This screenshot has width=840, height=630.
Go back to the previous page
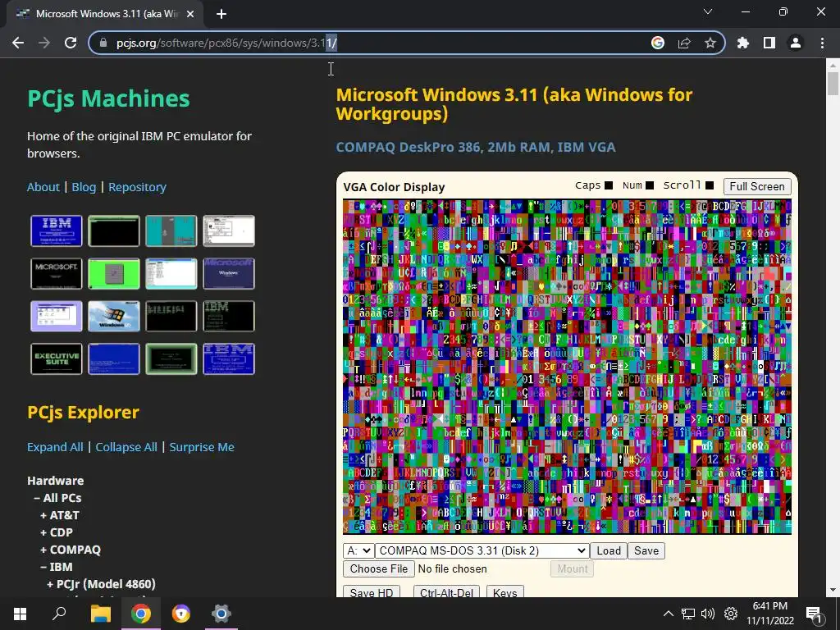(18, 43)
